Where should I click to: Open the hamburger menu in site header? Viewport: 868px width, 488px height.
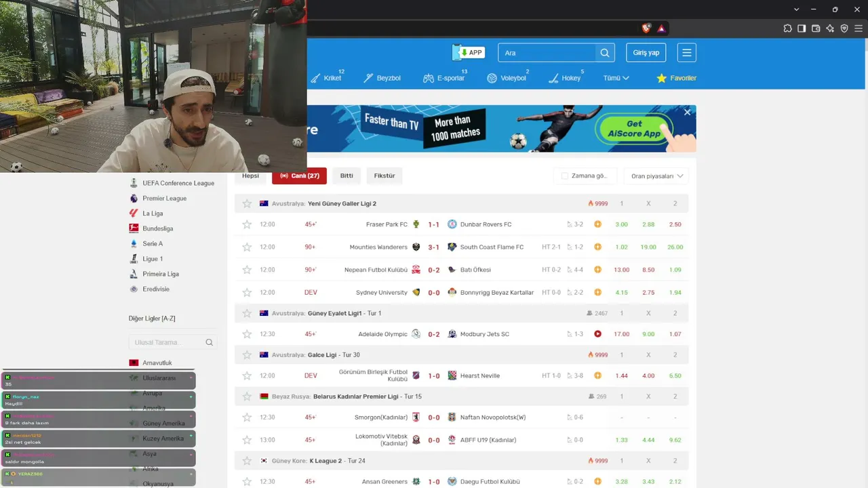coord(687,53)
